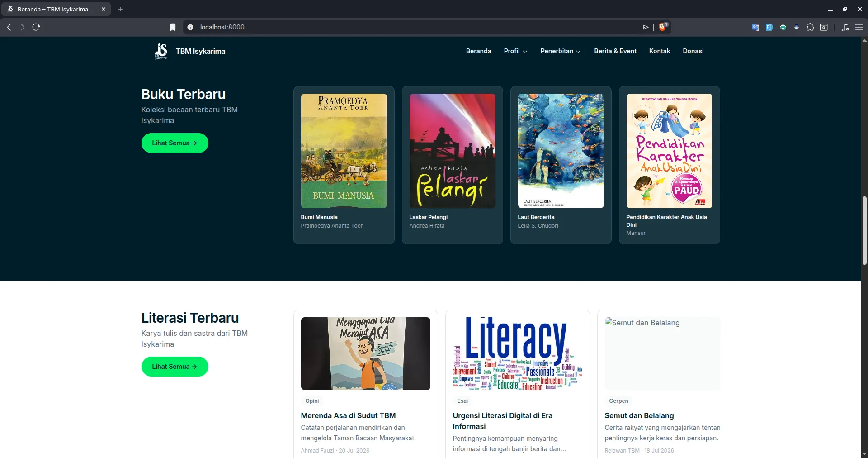Click the scrollbar down arrow

click(x=864, y=454)
